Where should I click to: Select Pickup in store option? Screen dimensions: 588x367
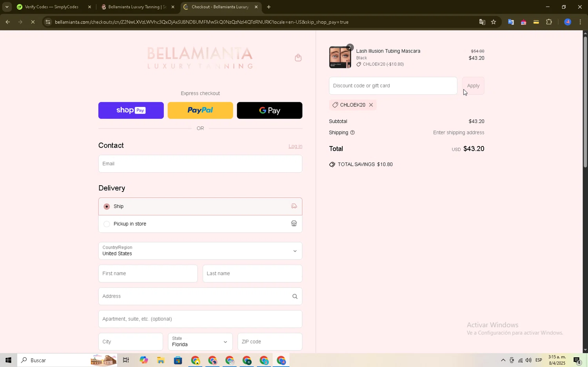point(200,224)
